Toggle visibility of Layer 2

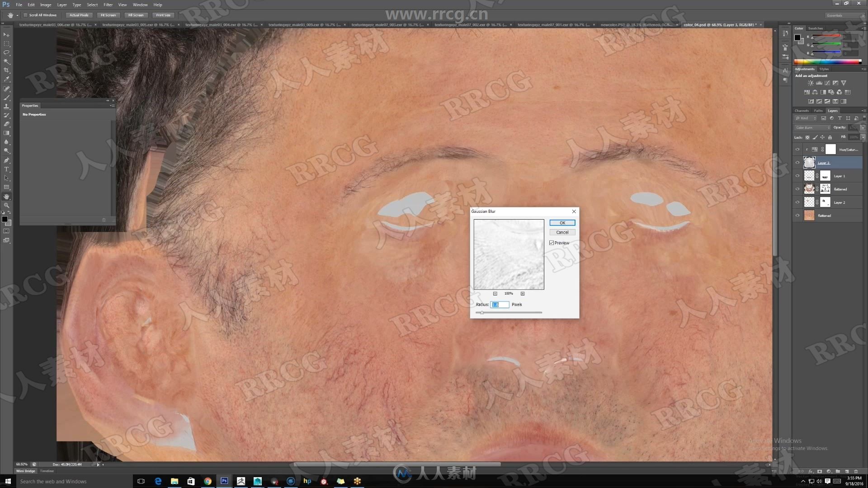click(797, 202)
